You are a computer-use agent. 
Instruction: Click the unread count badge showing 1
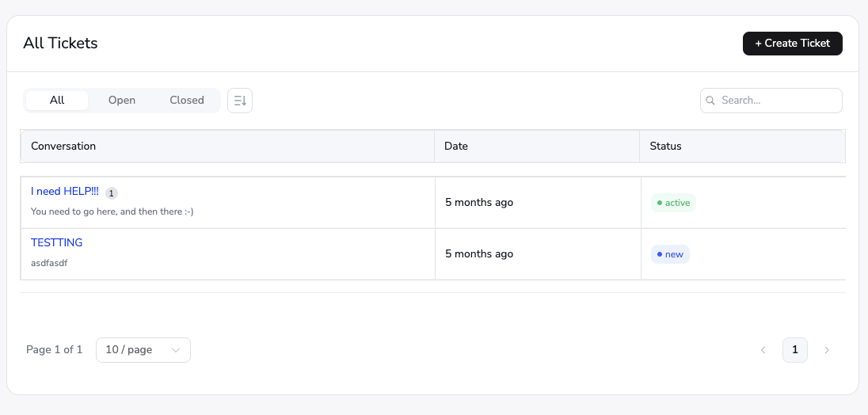(112, 192)
